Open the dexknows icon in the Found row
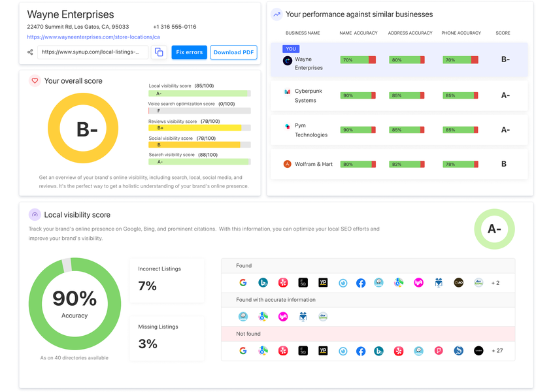This screenshot has width=551, height=392. (x=478, y=282)
